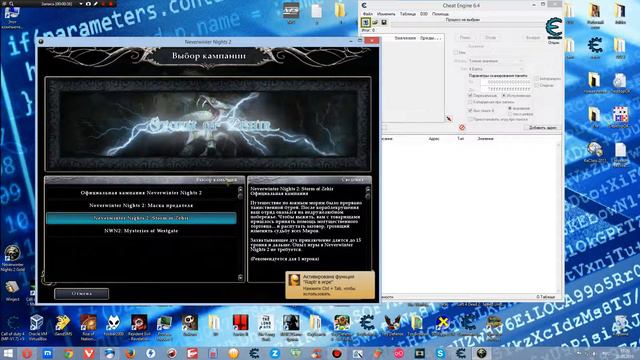The image size is (640, 360).
Task: Click the scan start address field
Action: pos(506,82)
